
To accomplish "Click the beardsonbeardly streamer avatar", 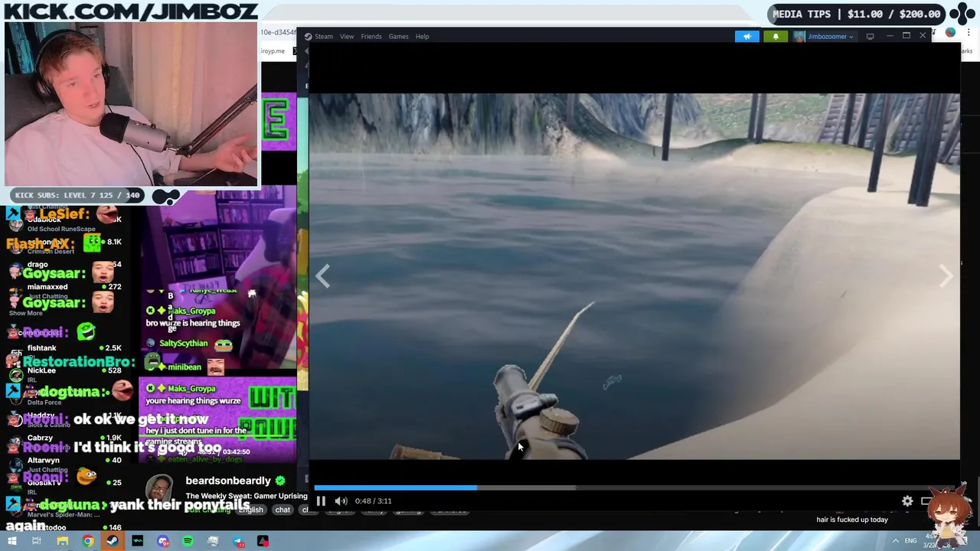I will click(x=159, y=488).
